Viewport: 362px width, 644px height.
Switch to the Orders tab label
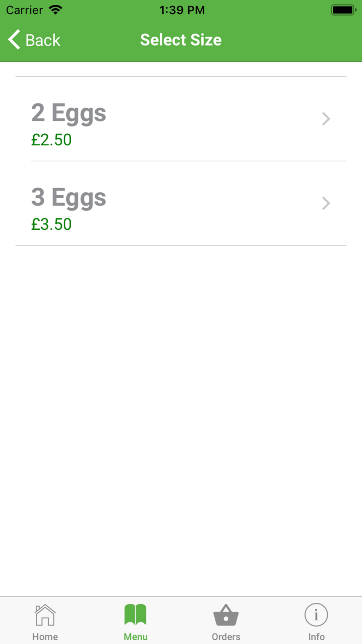pyautogui.click(x=226, y=636)
